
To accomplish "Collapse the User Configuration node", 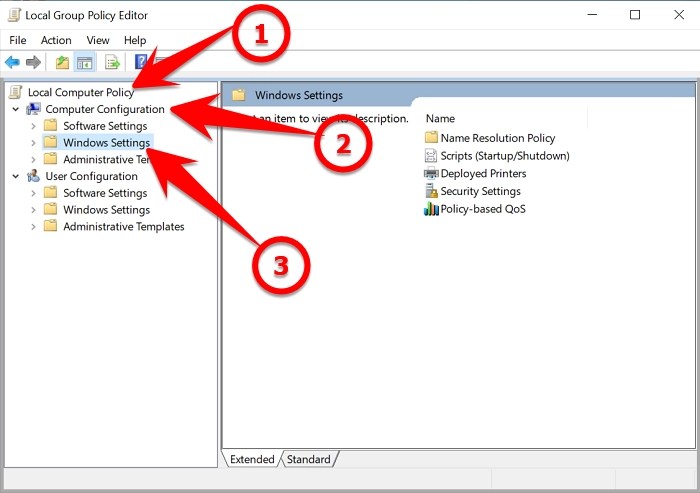I will [x=16, y=176].
